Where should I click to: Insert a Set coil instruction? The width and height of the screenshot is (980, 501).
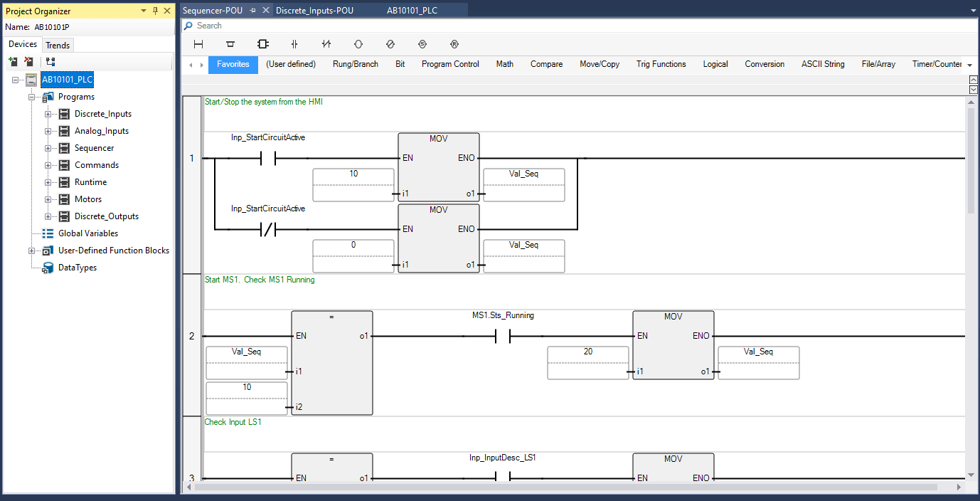point(422,44)
